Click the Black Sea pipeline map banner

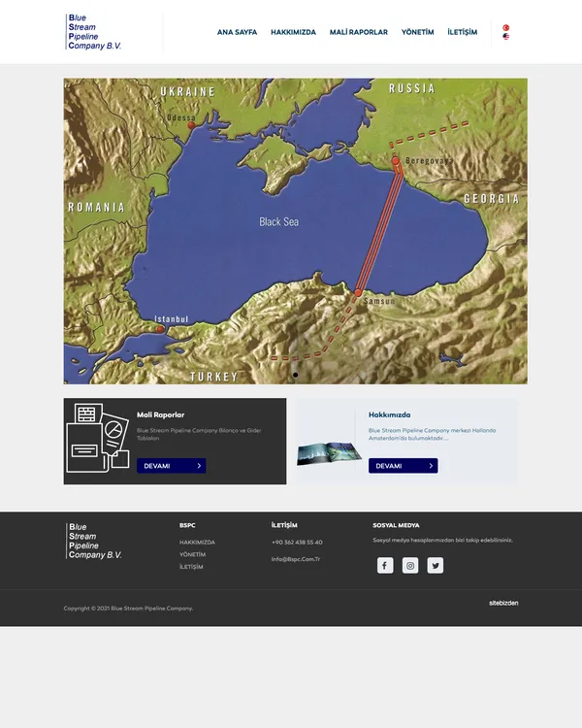pos(296,231)
